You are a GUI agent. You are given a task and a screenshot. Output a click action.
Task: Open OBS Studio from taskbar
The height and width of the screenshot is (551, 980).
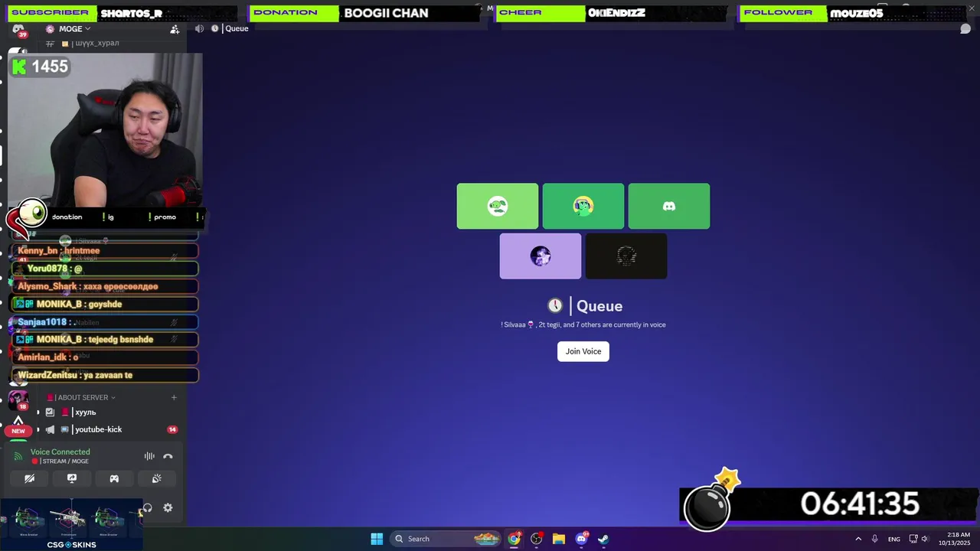point(537,539)
